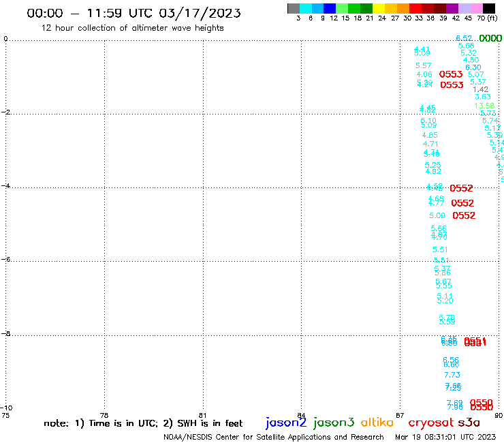Click the wave height value "6.30"
This screenshot has height=443, width=504.
[473, 67]
